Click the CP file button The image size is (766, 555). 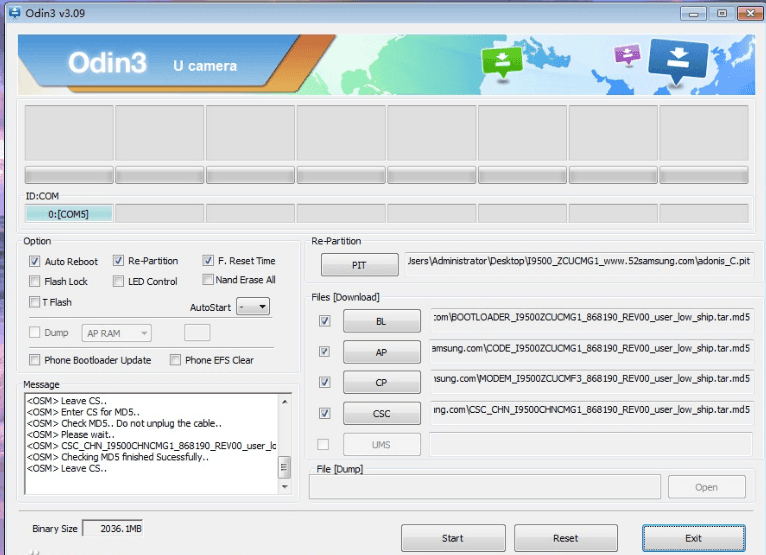tap(382, 382)
